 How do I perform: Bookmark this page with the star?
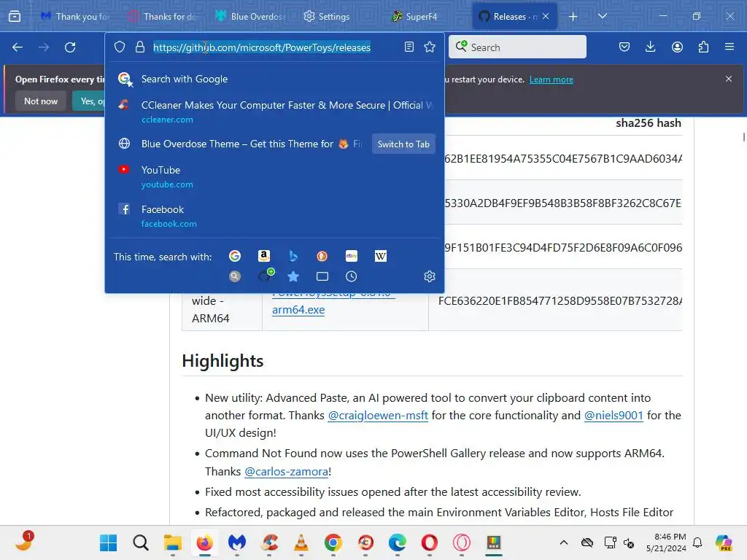pos(430,47)
